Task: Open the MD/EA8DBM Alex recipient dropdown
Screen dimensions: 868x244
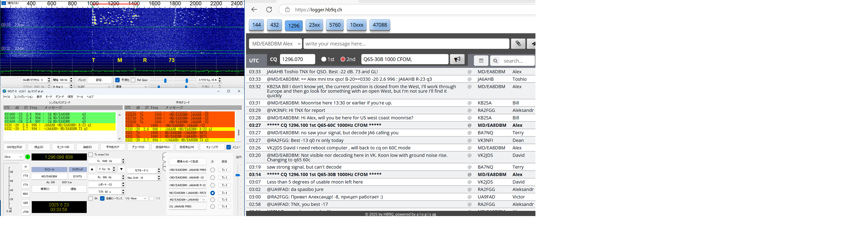Action: click(x=276, y=44)
